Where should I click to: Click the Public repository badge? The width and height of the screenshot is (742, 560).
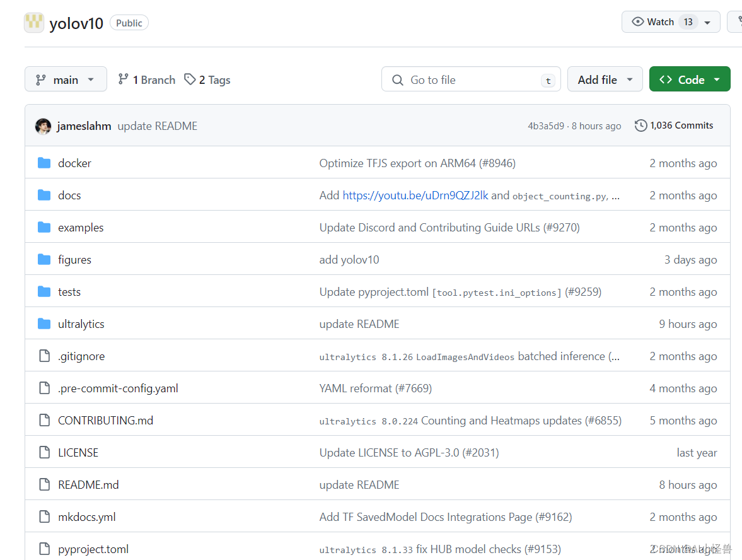[x=129, y=23]
